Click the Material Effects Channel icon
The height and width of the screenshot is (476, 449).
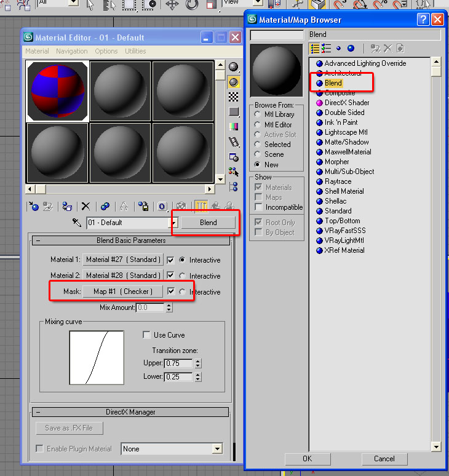tap(162, 207)
